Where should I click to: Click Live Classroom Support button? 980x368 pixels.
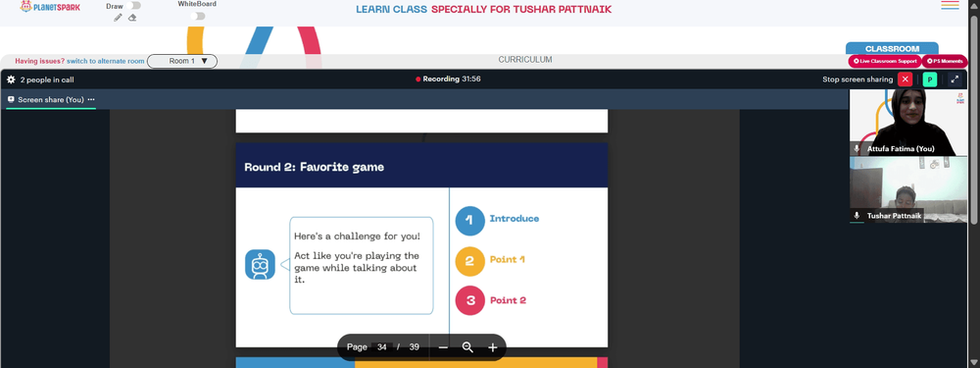pos(884,61)
